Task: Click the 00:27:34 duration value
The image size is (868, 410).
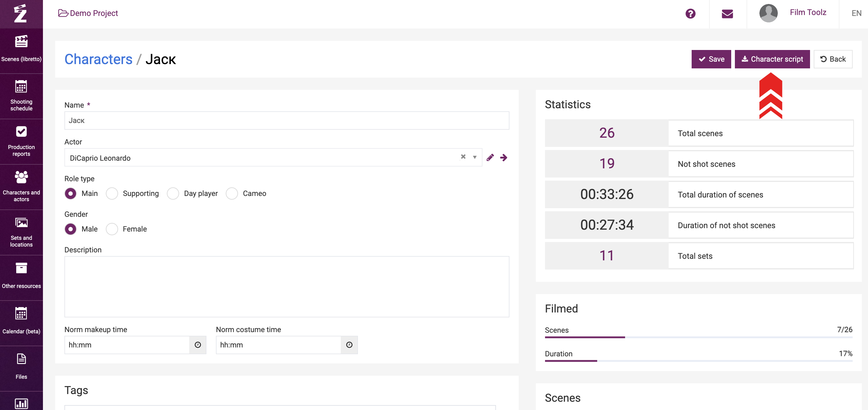Action: (x=606, y=225)
